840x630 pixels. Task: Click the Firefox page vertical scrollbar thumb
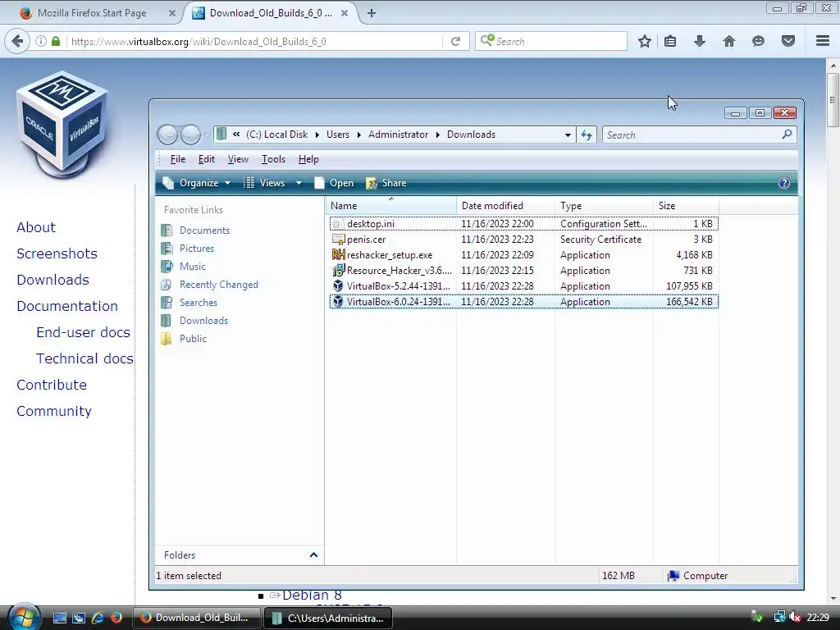pyautogui.click(x=833, y=100)
